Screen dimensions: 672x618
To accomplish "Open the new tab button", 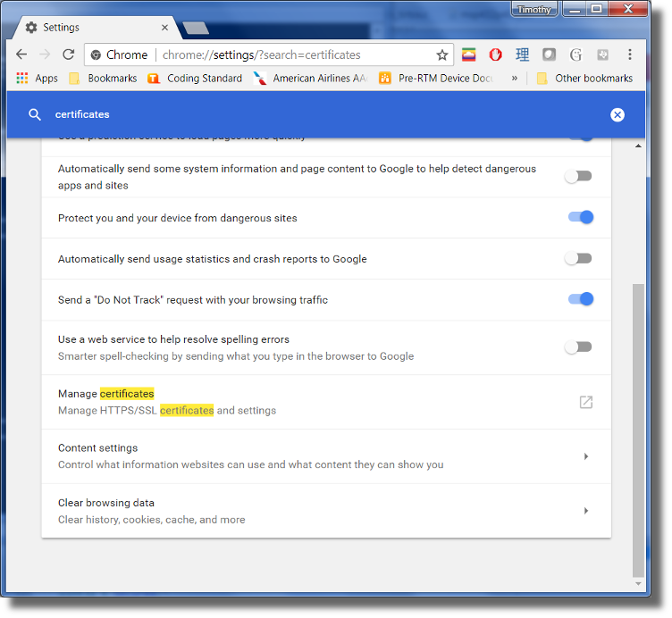I will click(x=194, y=29).
